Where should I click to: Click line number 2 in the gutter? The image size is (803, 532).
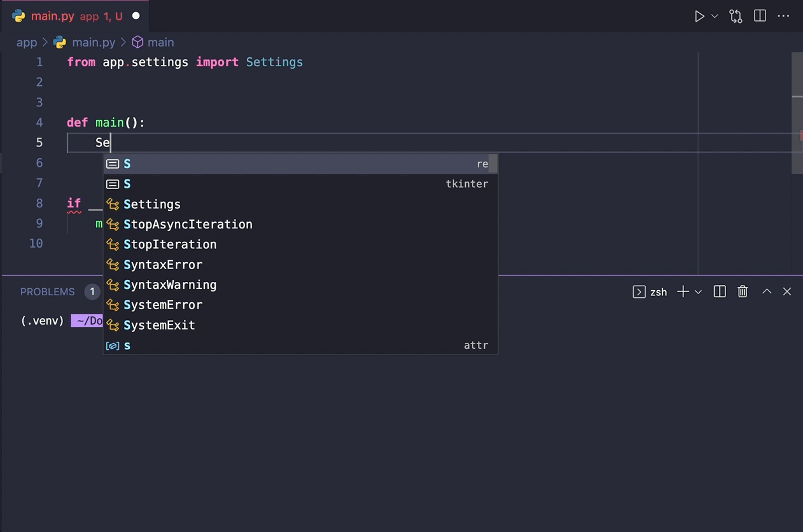pos(39,82)
